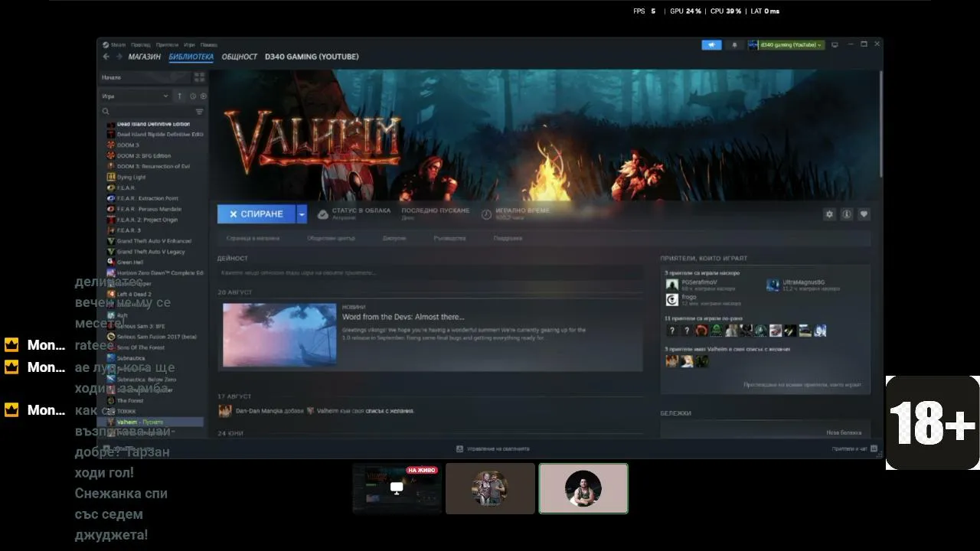The width and height of the screenshot is (980, 551).
Task: Go forward with the Steam forward arrow
Action: tap(119, 57)
